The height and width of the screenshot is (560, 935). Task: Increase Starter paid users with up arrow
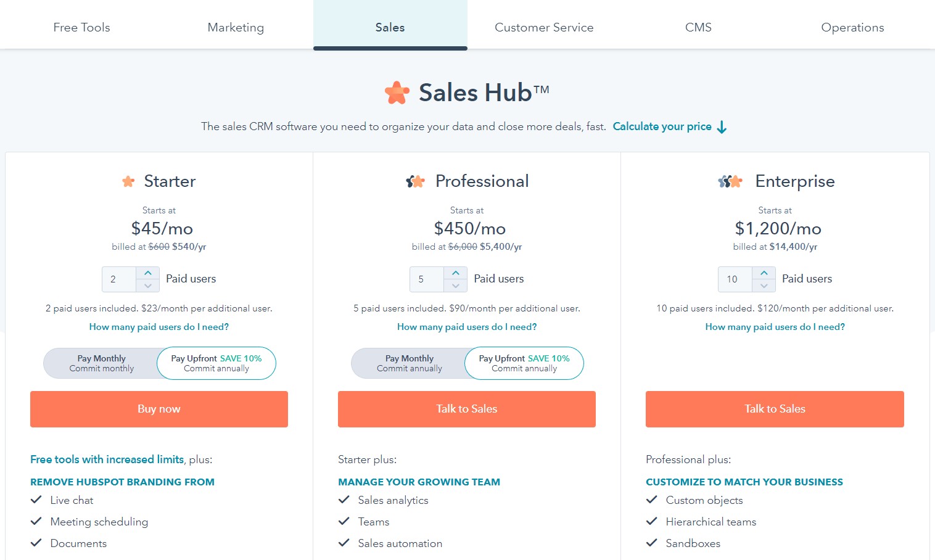click(148, 273)
